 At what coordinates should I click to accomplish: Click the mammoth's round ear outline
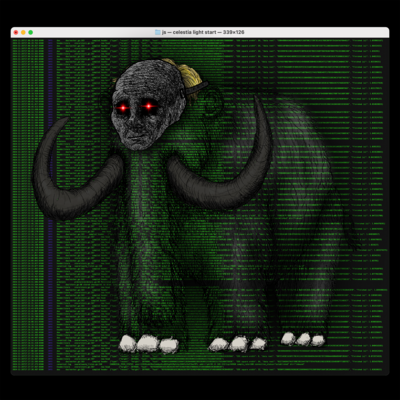[x=213, y=103]
